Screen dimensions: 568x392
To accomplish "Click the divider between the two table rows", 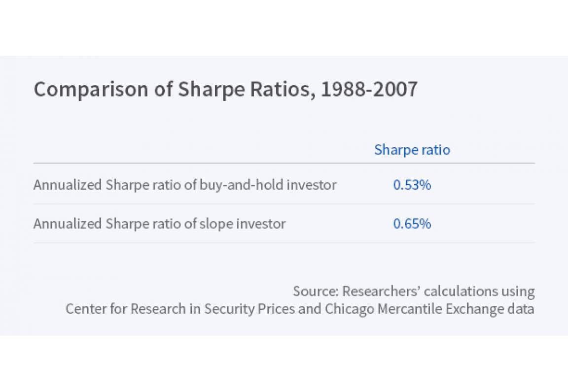I will pyautogui.click(x=284, y=204).
